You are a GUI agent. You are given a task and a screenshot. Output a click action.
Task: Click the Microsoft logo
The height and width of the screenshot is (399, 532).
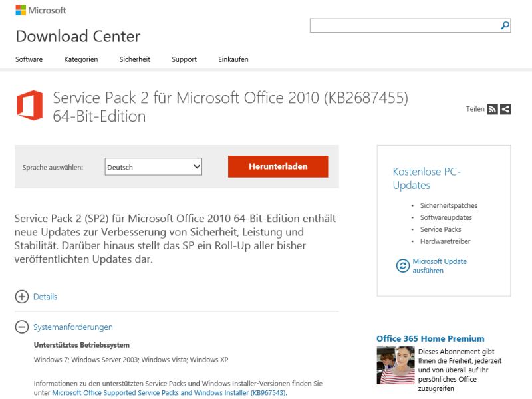41,10
